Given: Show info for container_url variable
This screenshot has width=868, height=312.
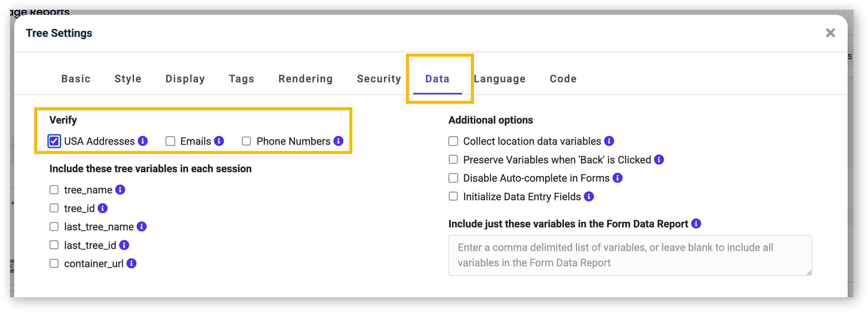Looking at the screenshot, I should pos(131,263).
